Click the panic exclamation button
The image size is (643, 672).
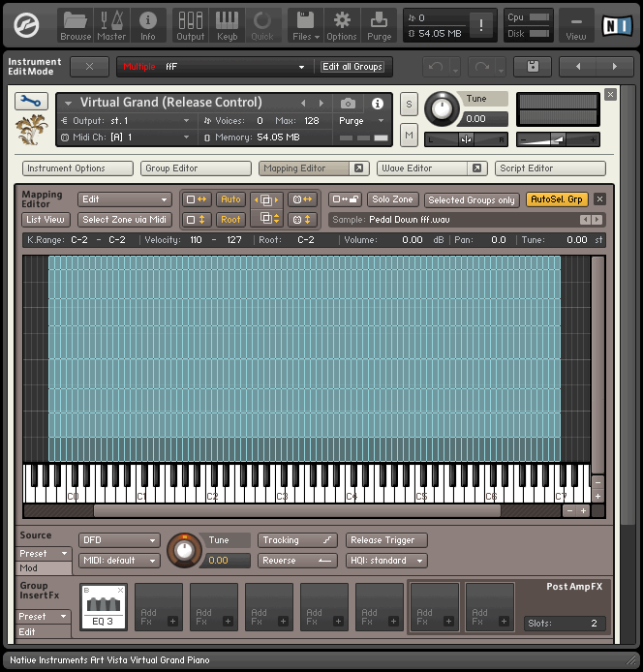tap(481, 25)
